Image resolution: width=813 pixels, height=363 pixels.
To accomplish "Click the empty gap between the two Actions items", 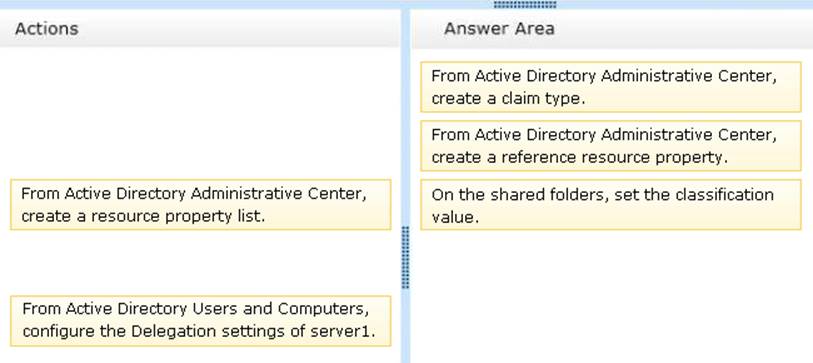I will 200,262.
